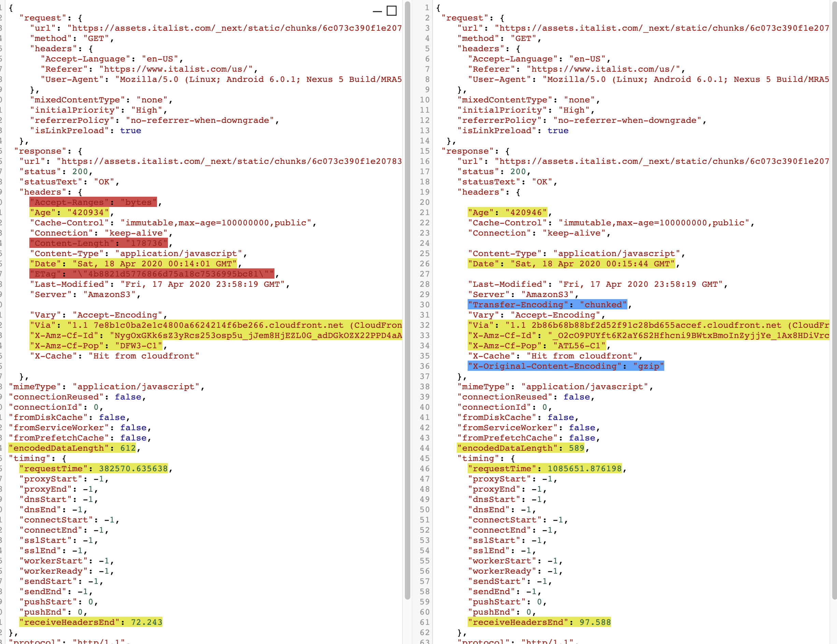Click "encodedDataLength": 589 in right pane
Screen dimensions: 837x644
pos(521,448)
